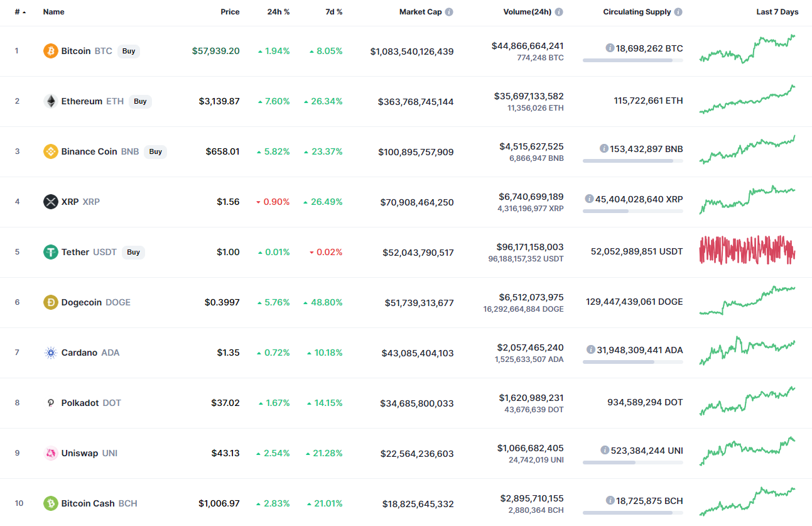Click the XRP logo icon
Viewport: 812px width, 526px height.
coord(51,202)
